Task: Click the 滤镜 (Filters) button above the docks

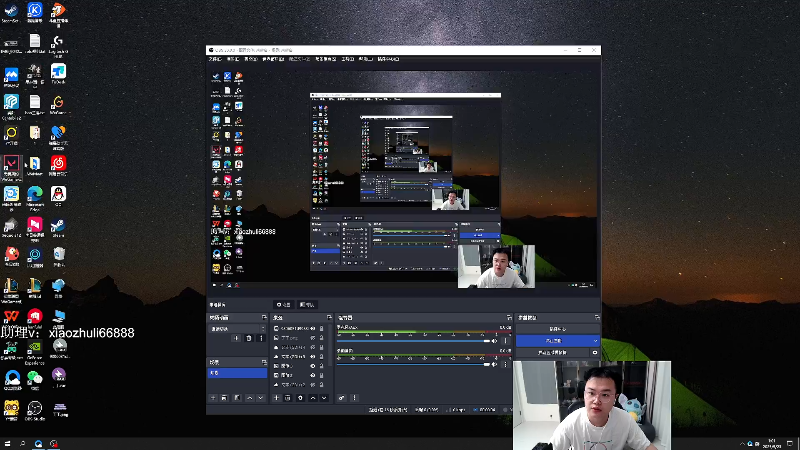Action: pos(307,305)
